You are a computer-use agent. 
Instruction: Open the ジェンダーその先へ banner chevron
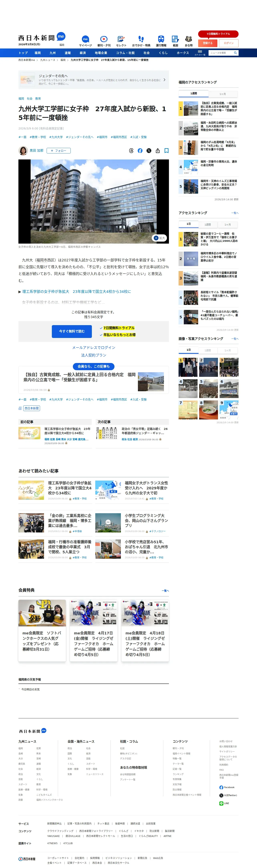pos(164,80)
